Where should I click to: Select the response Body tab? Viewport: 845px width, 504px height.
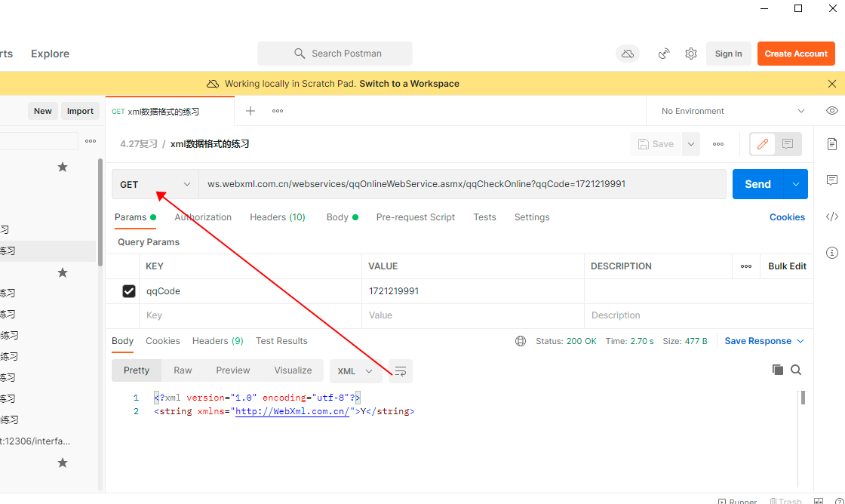[x=122, y=341]
